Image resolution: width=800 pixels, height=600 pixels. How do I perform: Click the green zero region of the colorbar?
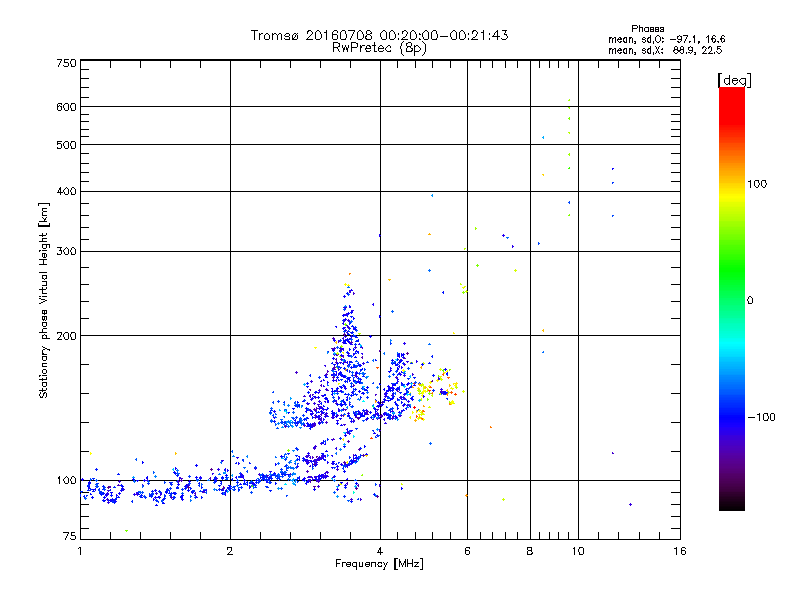pyautogui.click(x=732, y=300)
